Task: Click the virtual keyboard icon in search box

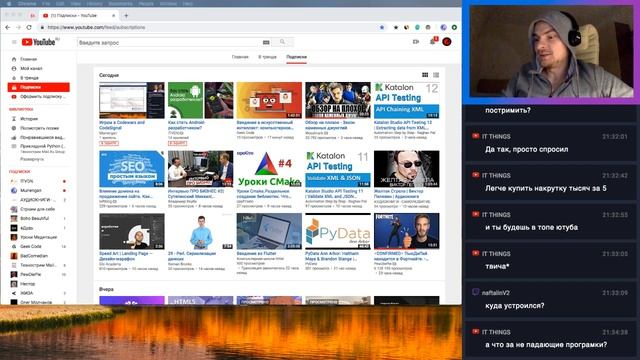Action: pos(266,42)
